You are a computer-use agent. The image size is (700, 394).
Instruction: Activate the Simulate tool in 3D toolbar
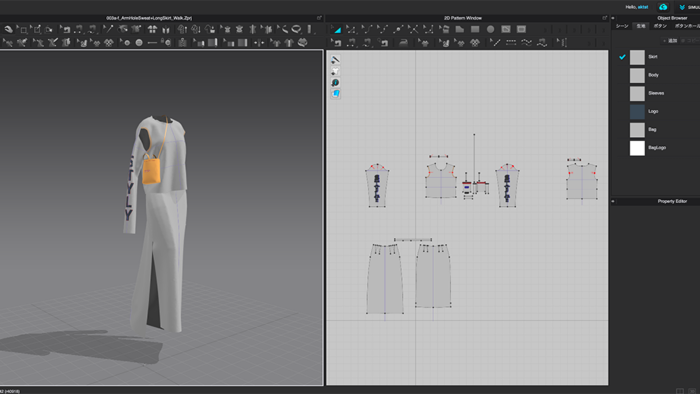click(x=8, y=29)
